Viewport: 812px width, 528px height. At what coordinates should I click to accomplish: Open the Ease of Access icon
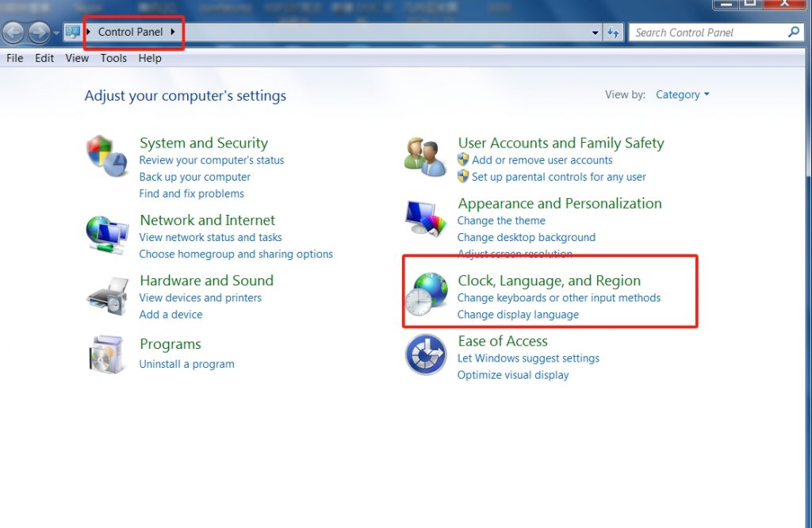pos(426,354)
